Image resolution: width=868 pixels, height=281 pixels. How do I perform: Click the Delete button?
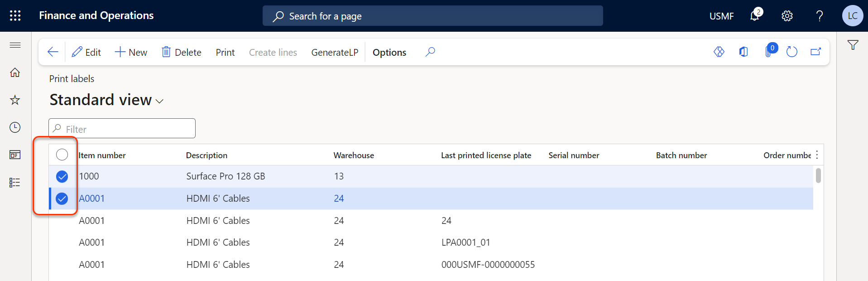[x=182, y=53]
